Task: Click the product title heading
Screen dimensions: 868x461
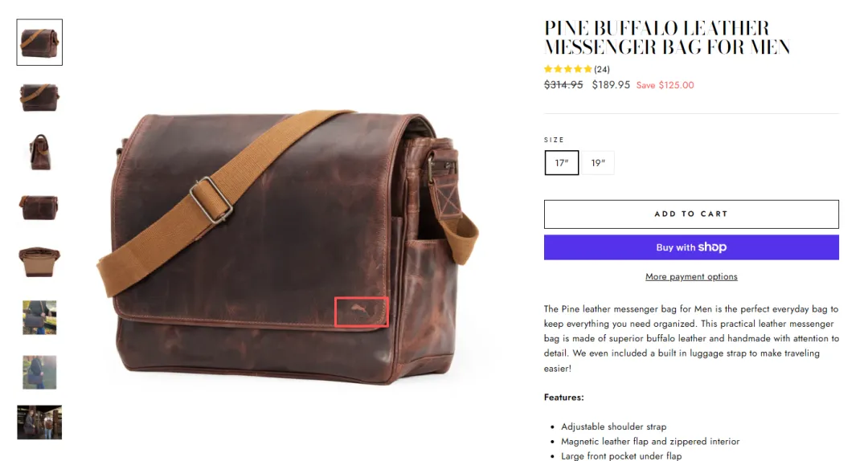Action: pos(667,38)
